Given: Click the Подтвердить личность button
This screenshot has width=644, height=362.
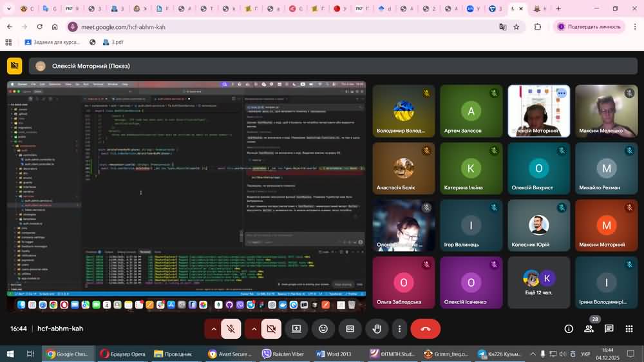Looking at the screenshot, I should click(x=589, y=27).
